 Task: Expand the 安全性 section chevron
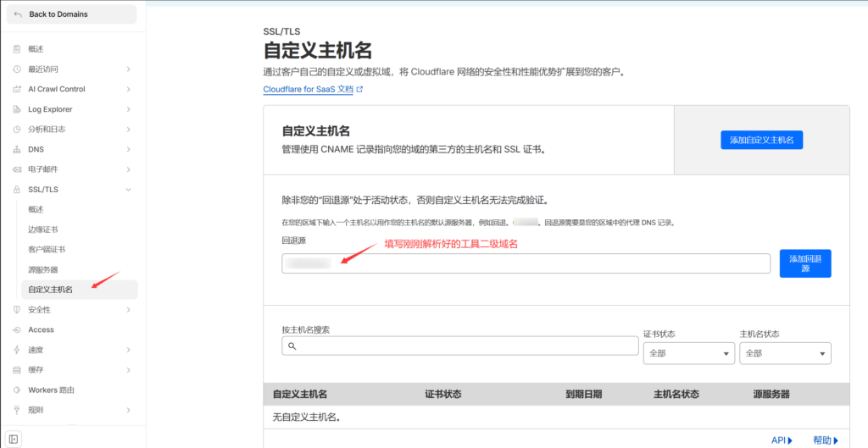pos(129,310)
